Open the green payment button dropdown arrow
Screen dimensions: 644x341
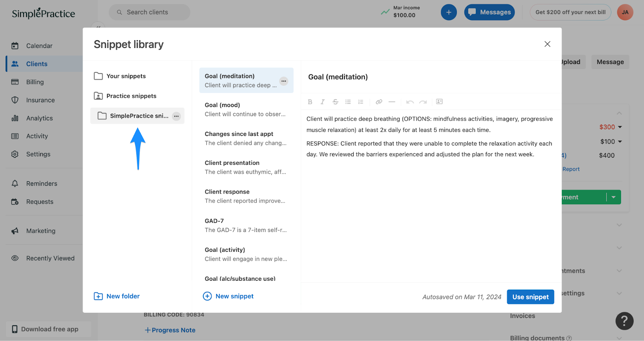[613, 197]
